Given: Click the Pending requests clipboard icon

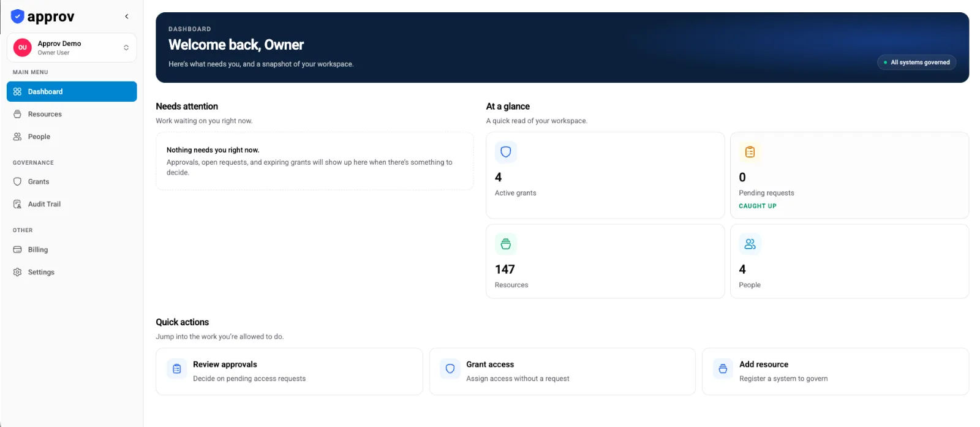Looking at the screenshot, I should pos(750,152).
